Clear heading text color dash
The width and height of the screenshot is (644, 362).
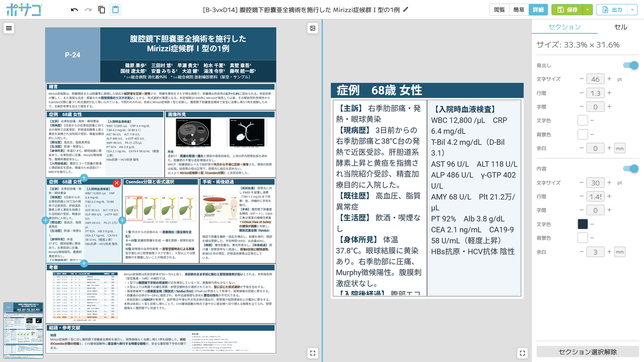tap(592, 120)
